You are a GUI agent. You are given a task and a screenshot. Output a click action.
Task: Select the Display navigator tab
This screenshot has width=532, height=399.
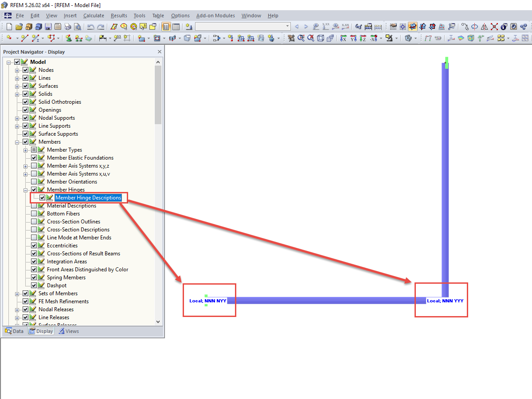pyautogui.click(x=41, y=331)
